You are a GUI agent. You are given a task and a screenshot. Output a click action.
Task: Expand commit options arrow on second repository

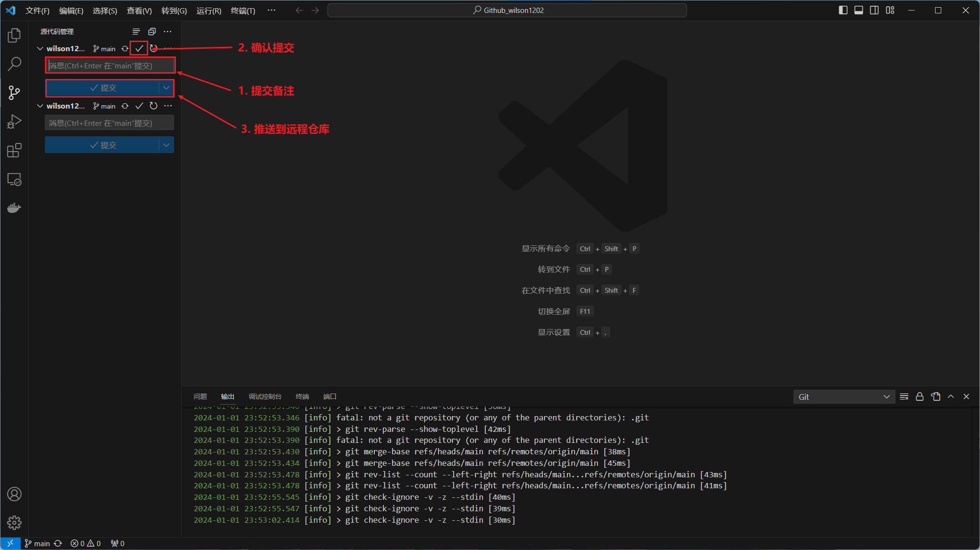click(166, 145)
